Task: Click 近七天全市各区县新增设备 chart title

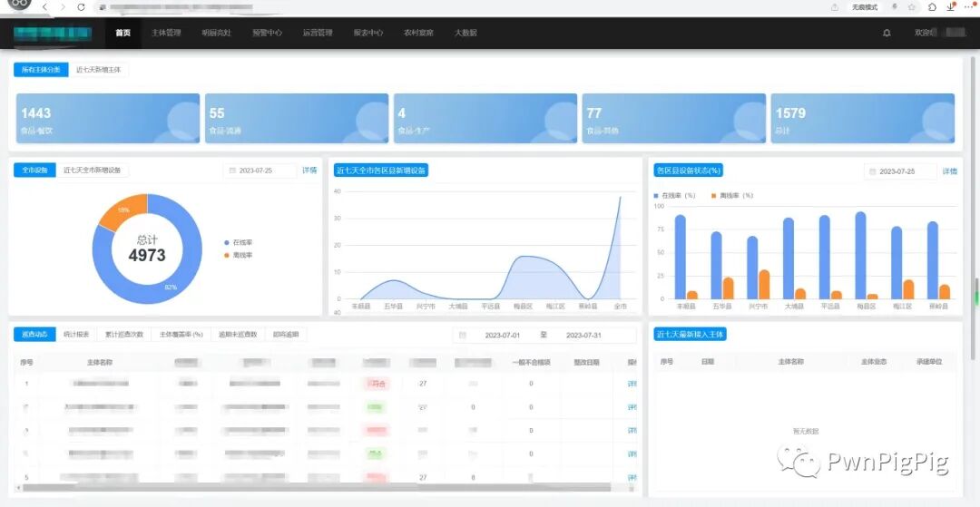Action: tap(381, 171)
